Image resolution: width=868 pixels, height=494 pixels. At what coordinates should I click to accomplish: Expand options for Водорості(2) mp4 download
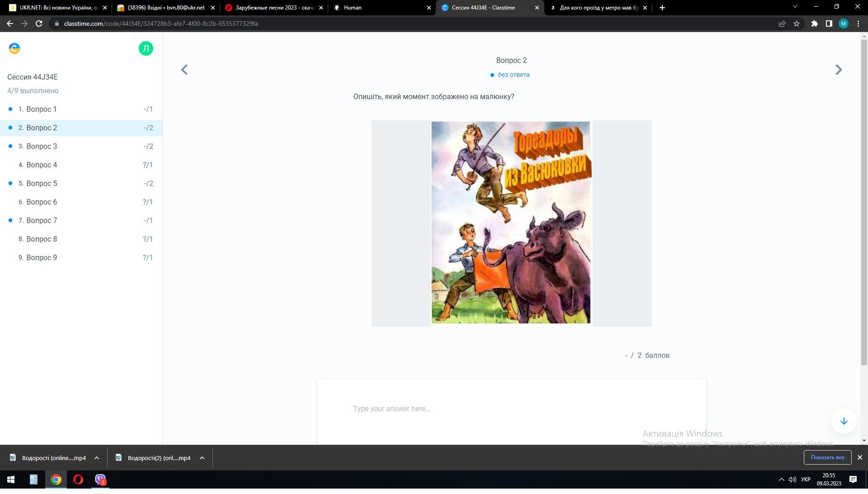(202, 458)
